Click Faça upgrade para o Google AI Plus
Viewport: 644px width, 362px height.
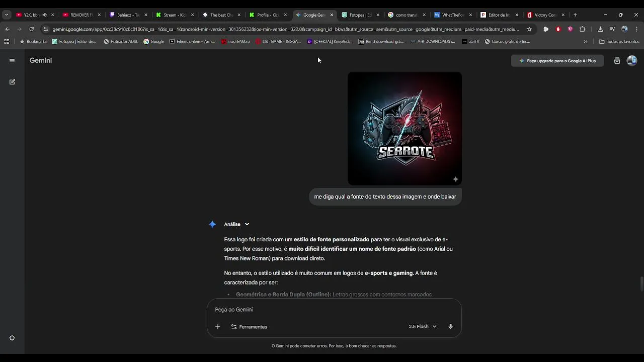click(x=557, y=61)
